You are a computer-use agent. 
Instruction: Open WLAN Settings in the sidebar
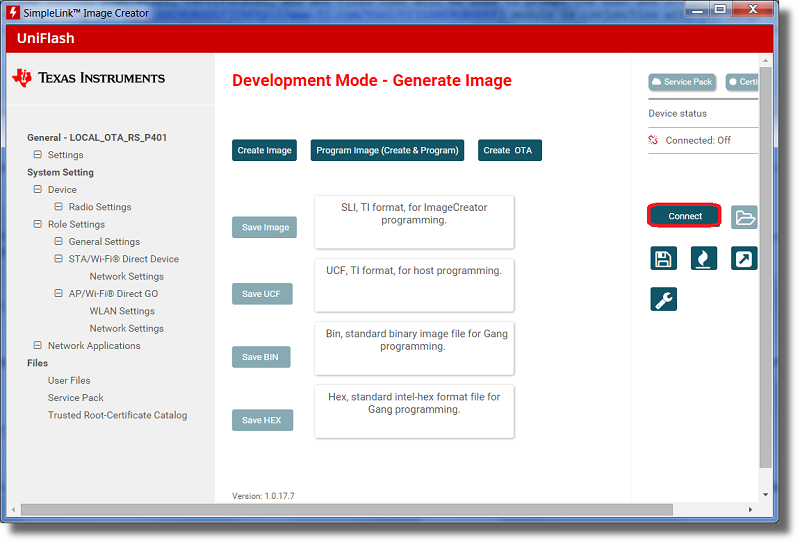(122, 311)
